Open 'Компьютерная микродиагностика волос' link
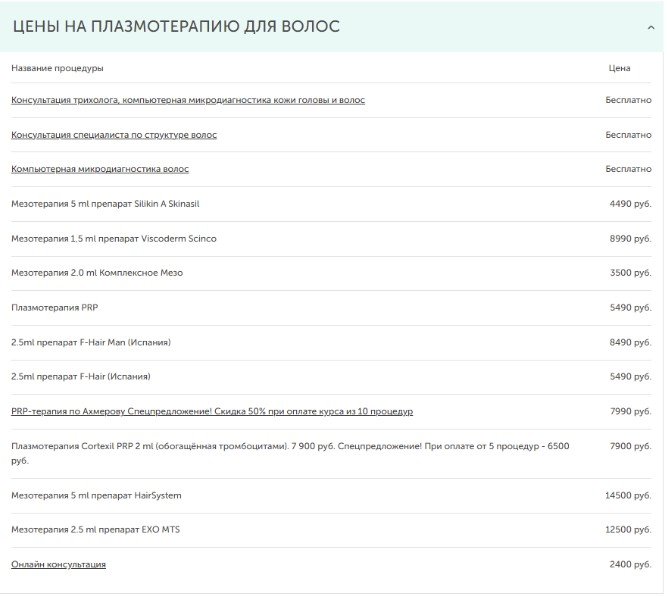The height and width of the screenshot is (596, 667). (x=100, y=169)
